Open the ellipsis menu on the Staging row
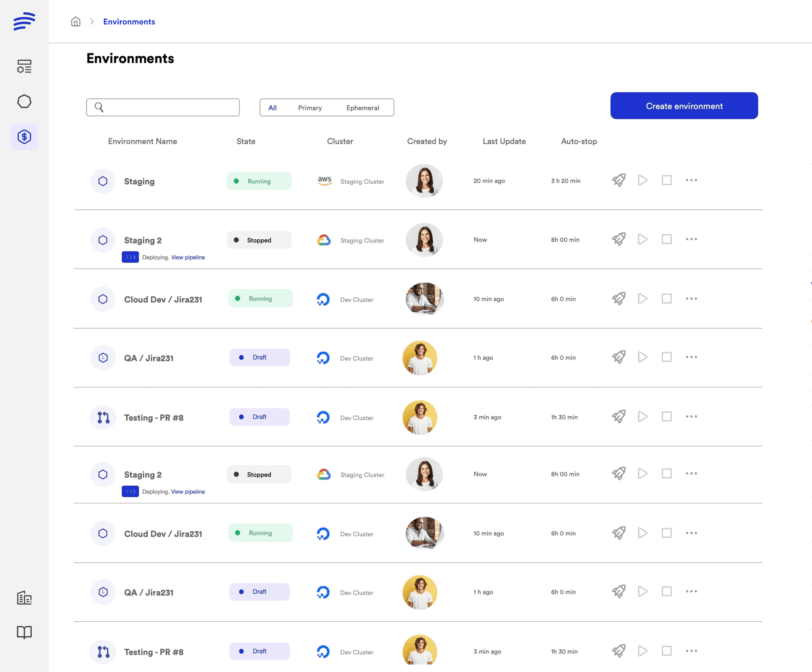The height and width of the screenshot is (672, 812). tap(691, 180)
